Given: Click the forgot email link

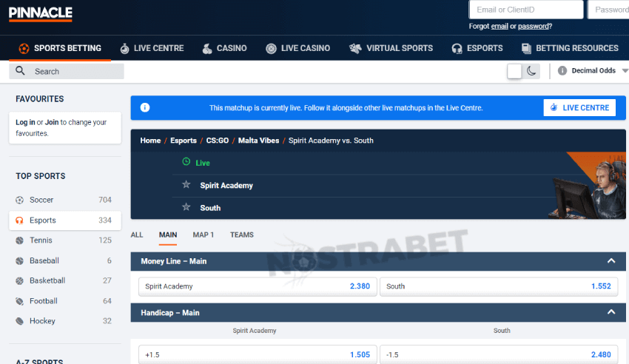Looking at the screenshot, I should (x=499, y=27).
